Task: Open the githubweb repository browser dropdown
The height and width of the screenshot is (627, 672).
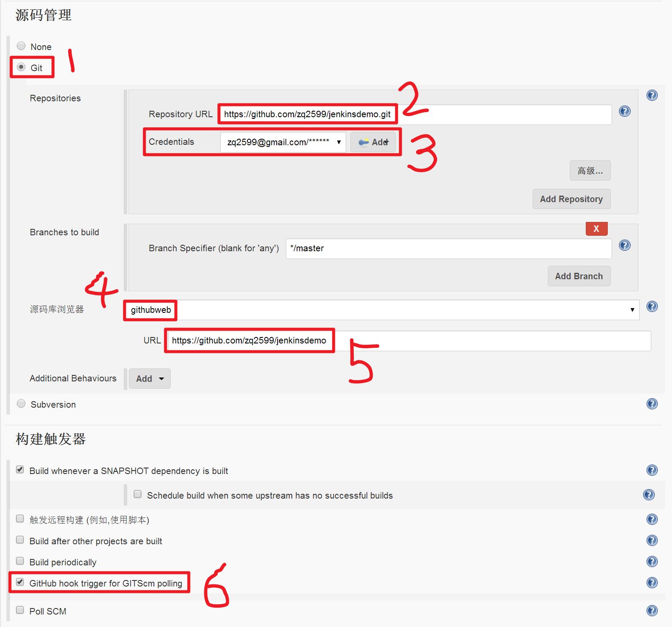Action: [x=381, y=310]
